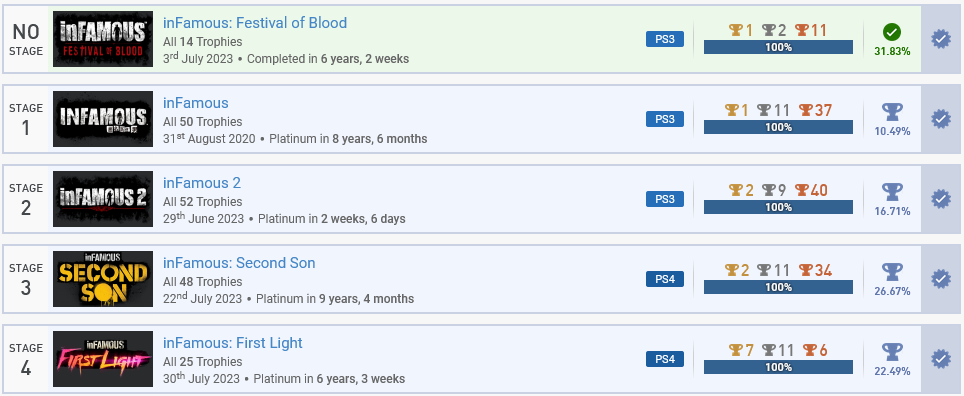964x396 pixels.
Task: Click the 100% progress bar for inFamous 2
Action: (x=778, y=207)
